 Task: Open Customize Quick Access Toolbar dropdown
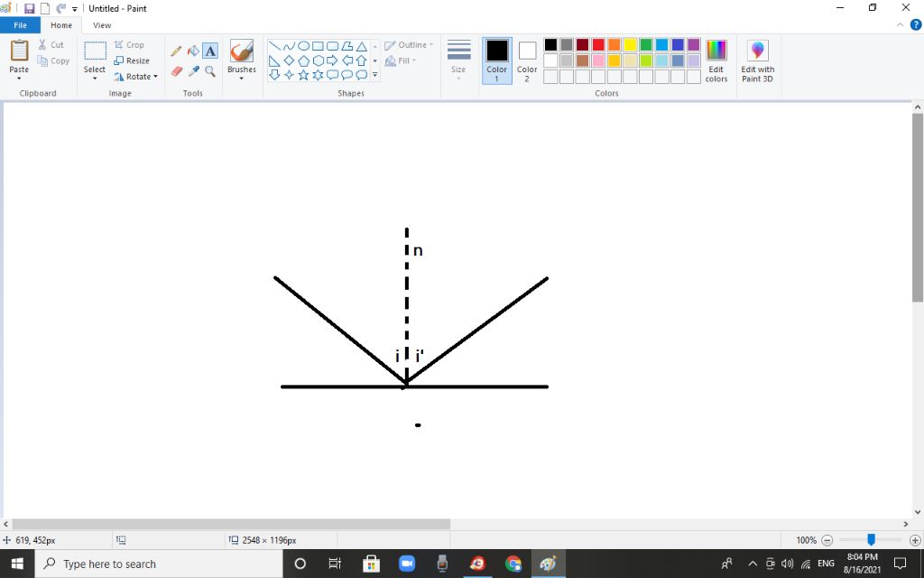(x=75, y=9)
